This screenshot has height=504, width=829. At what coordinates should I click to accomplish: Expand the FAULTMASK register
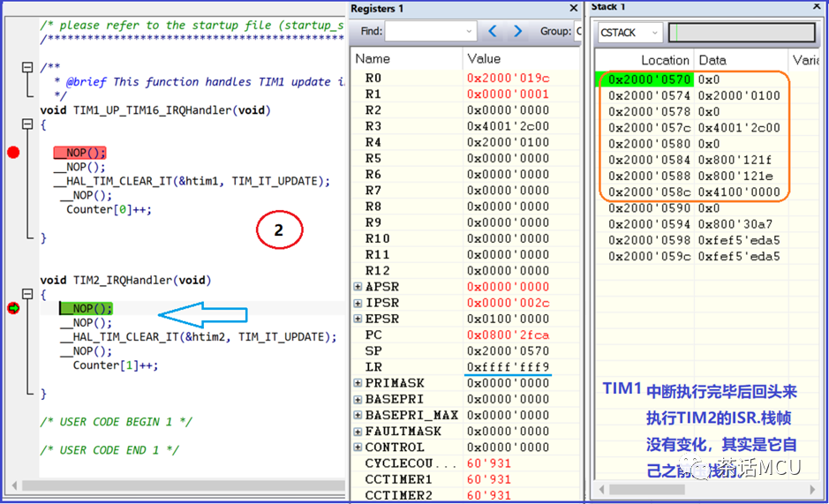[358, 432]
